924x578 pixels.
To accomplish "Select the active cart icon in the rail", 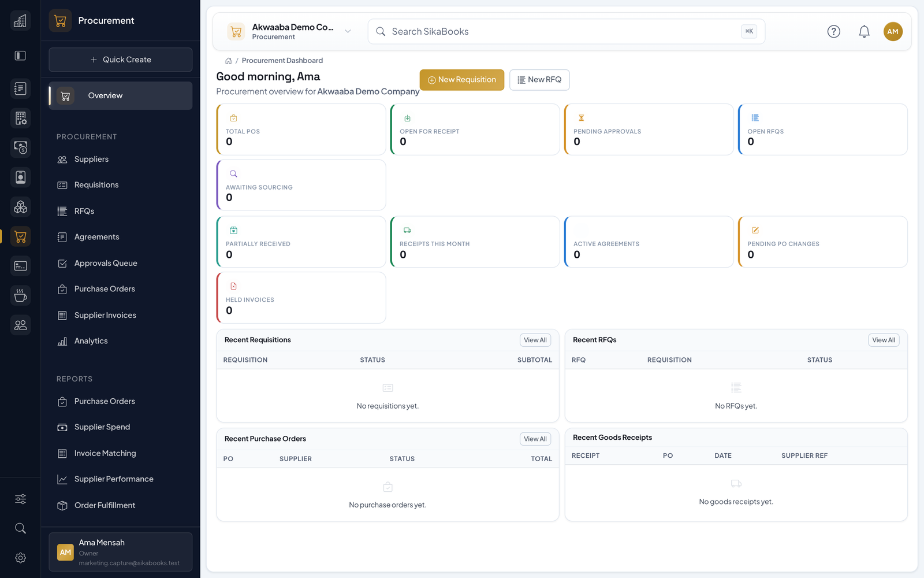I will coord(20,236).
